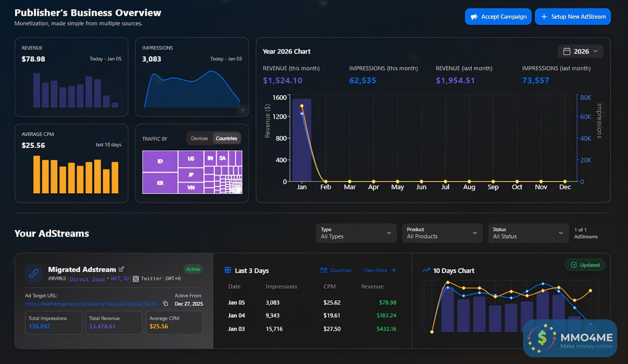Viewport: 628px width, 364px height.
Task: Click the calendar icon next to 2026
Action: 567,52
